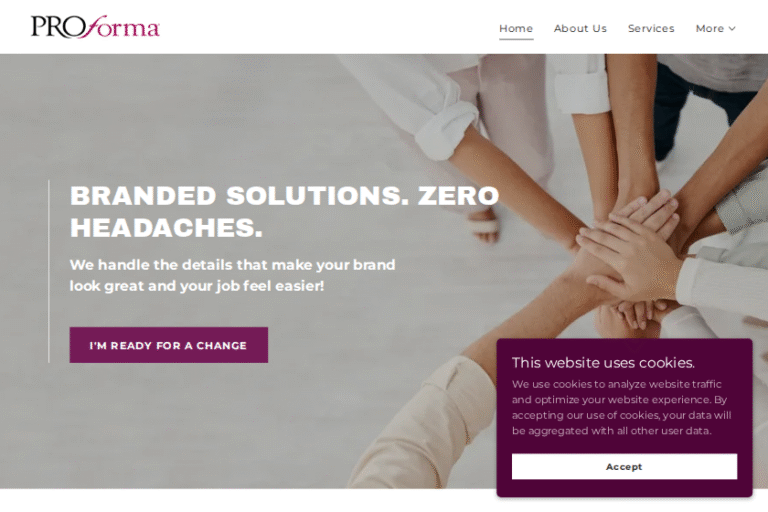Go to the About Us page
Viewport: 768px width, 512px height.
pyautogui.click(x=580, y=28)
